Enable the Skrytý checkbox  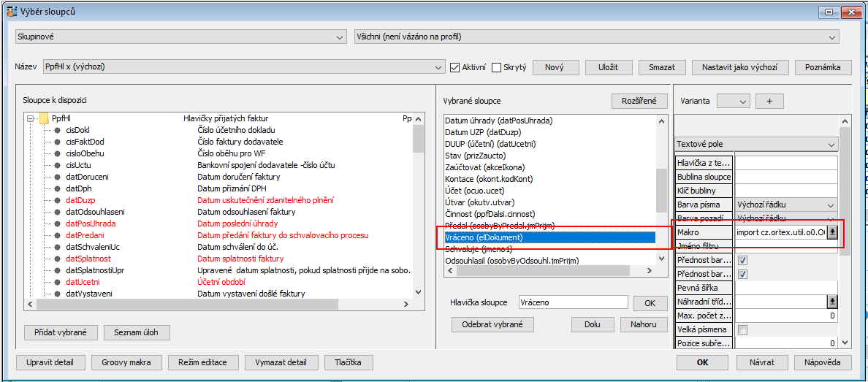pyautogui.click(x=497, y=67)
